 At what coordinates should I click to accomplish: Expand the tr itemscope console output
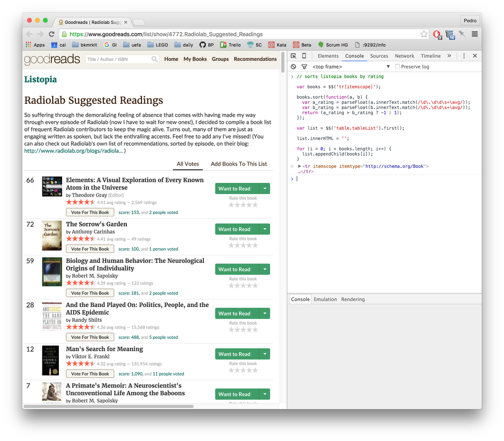[299, 166]
